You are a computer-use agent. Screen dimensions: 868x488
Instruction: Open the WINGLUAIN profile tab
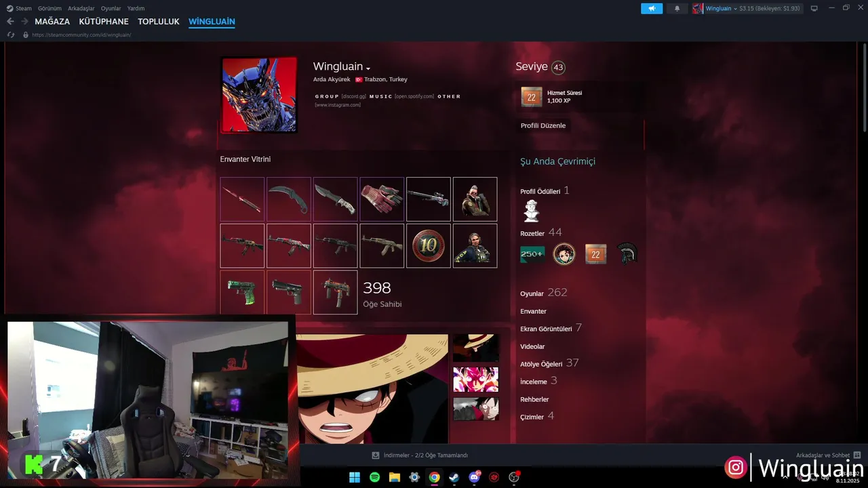pos(212,22)
